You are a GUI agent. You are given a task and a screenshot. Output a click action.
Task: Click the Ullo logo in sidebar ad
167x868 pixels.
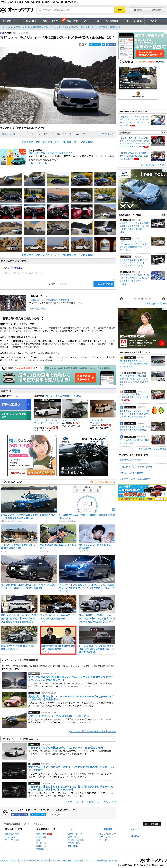click(x=126, y=62)
